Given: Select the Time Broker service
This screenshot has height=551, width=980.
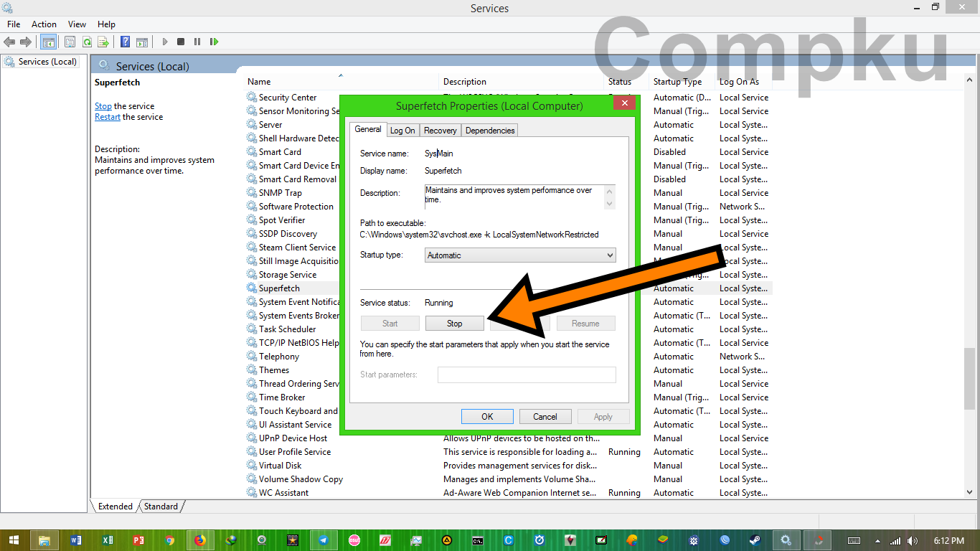Looking at the screenshot, I should (282, 397).
